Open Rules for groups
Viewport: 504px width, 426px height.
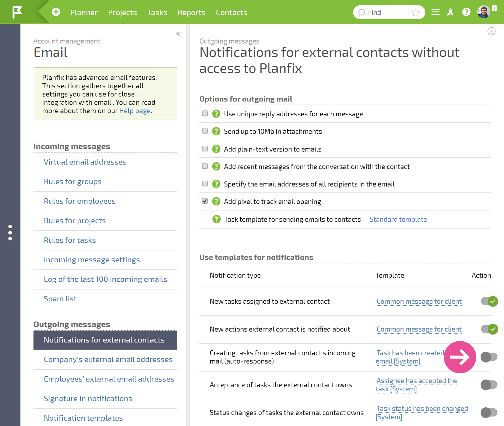click(x=73, y=181)
